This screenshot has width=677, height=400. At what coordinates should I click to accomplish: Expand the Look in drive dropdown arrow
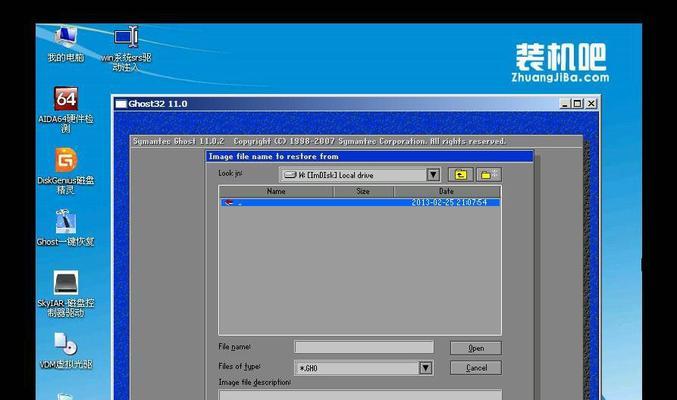(x=433, y=175)
